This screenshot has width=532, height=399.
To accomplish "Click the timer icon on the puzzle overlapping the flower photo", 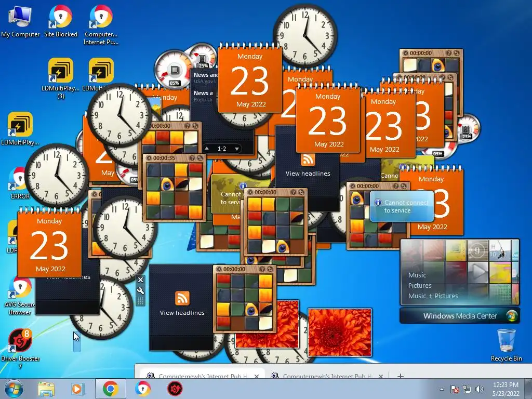I will [x=220, y=269].
